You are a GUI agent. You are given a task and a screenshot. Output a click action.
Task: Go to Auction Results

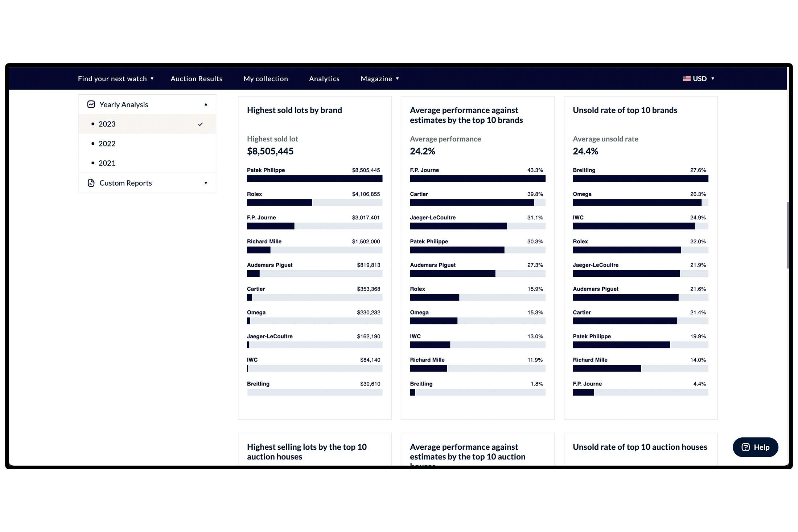196,79
